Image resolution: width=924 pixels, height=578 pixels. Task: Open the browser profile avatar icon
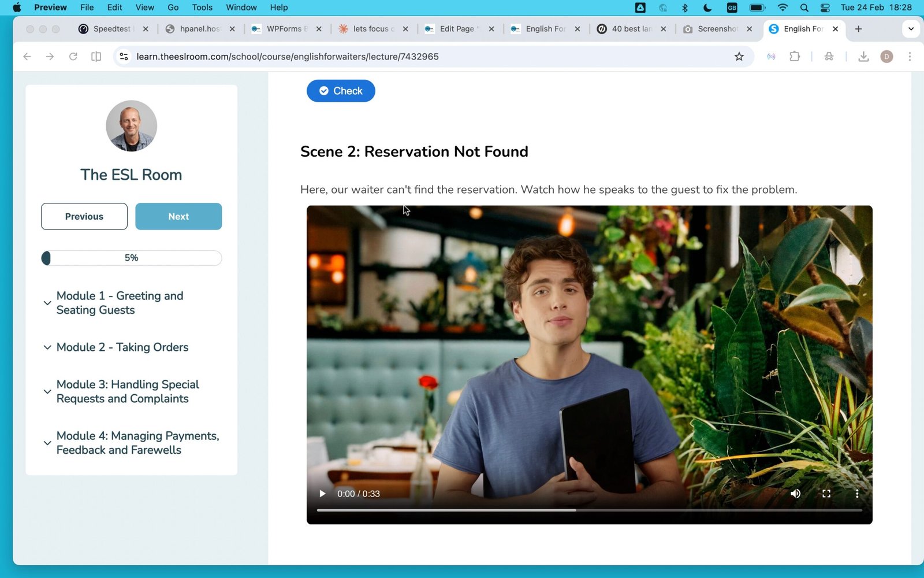886,57
